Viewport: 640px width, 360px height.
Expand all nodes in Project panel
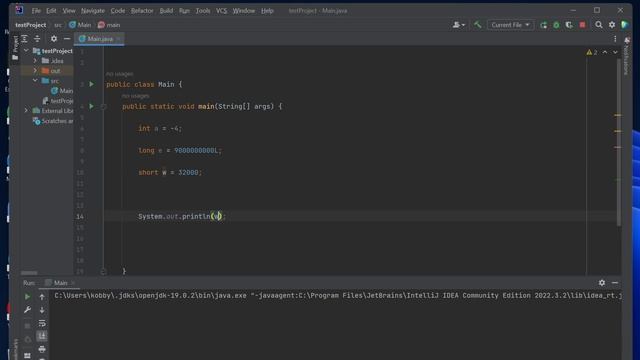click(24, 39)
